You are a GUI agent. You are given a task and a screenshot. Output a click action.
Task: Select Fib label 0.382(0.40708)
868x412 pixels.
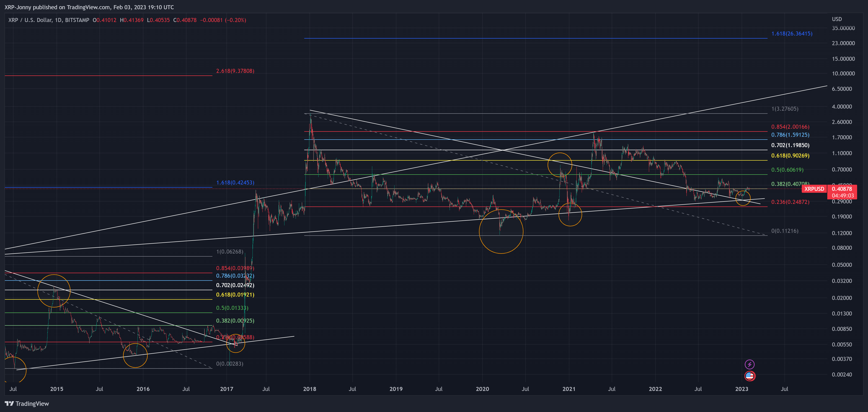pos(790,184)
